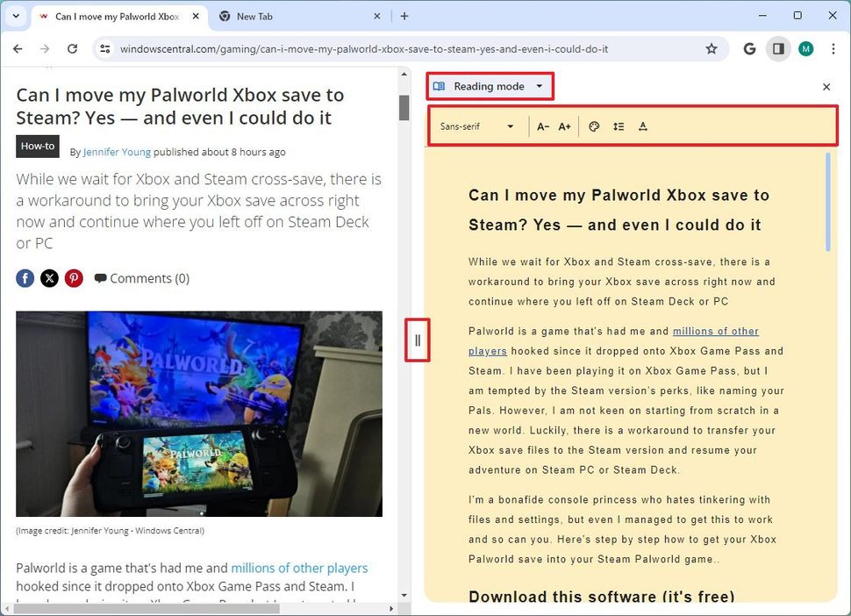This screenshot has height=616, width=851.
Task: Expand the active tab search arrow
Action: point(16,16)
